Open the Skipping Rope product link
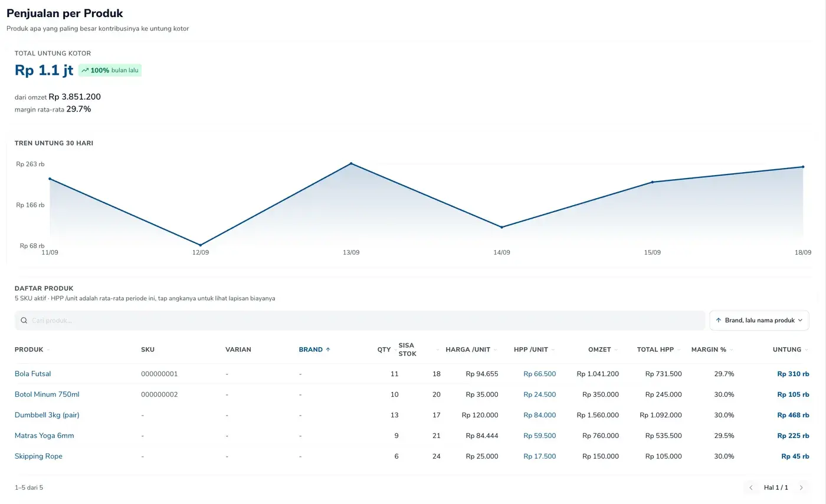This screenshot has height=504, width=826. (38, 456)
